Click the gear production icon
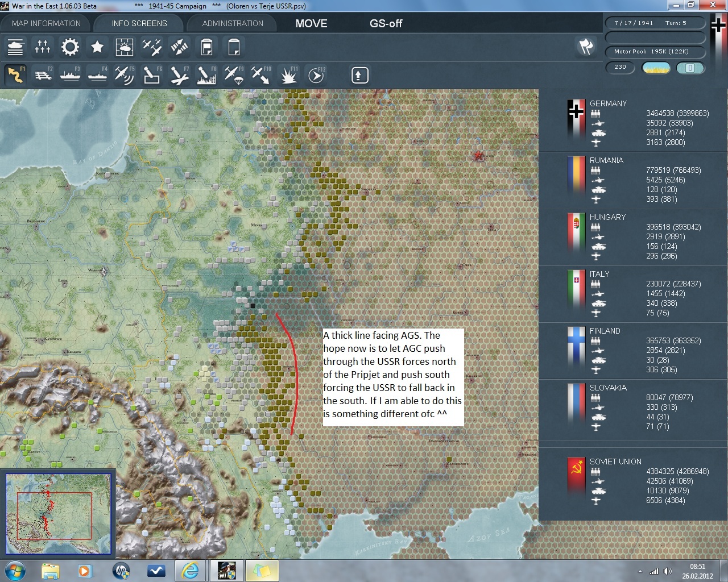Screen dimensions: 728x582 [x=70, y=47]
